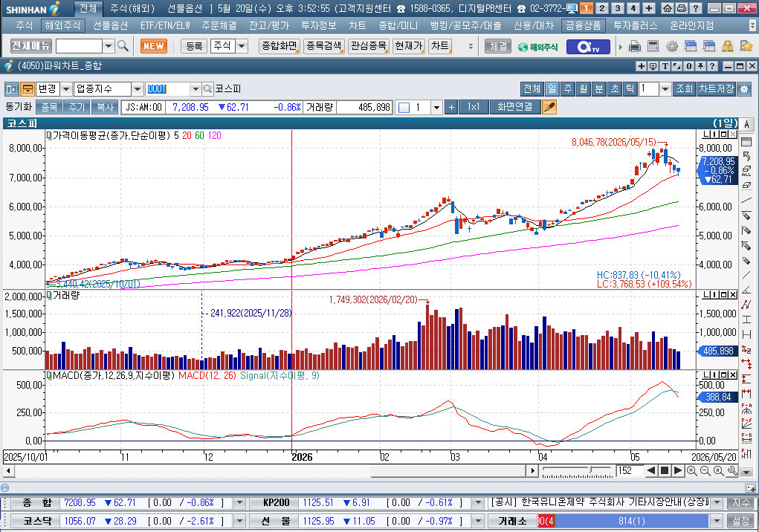Open the 해외주식 menu
759x532 pixels.
click(63, 25)
